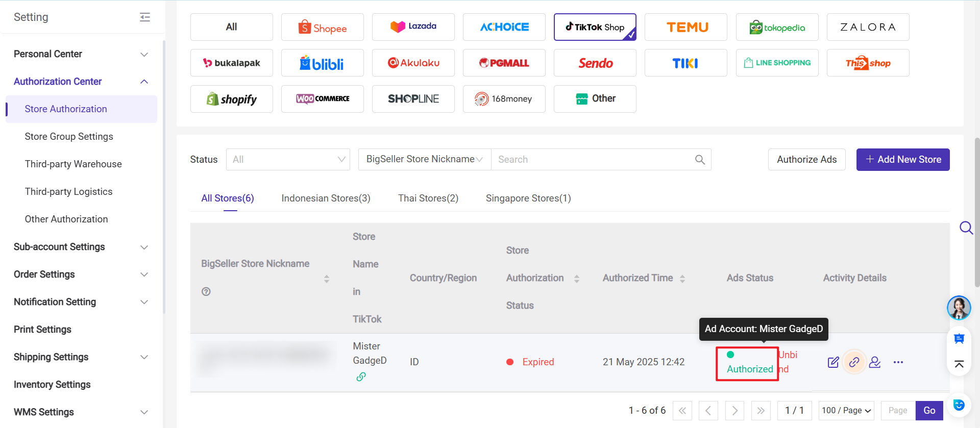Viewport: 980px width, 428px height.
Task: Open the Status filter dropdown
Action: point(288,160)
